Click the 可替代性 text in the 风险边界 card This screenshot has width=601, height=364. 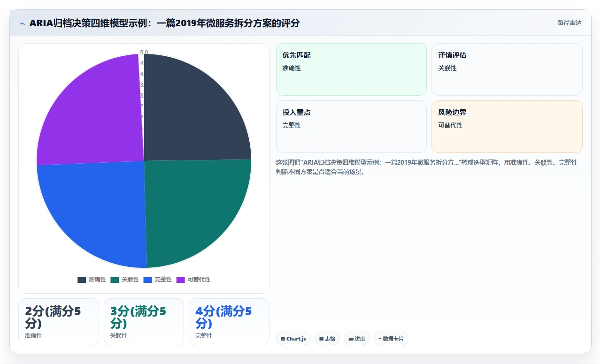point(450,126)
